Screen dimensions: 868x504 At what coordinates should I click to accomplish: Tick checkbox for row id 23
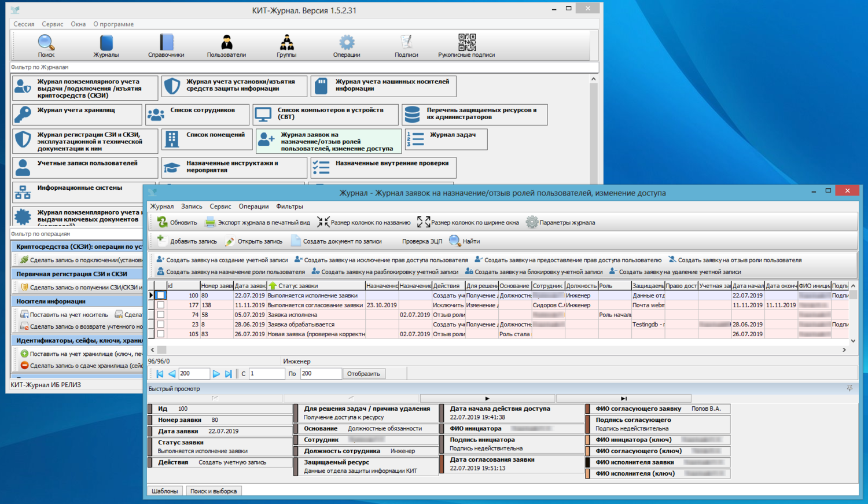161,325
